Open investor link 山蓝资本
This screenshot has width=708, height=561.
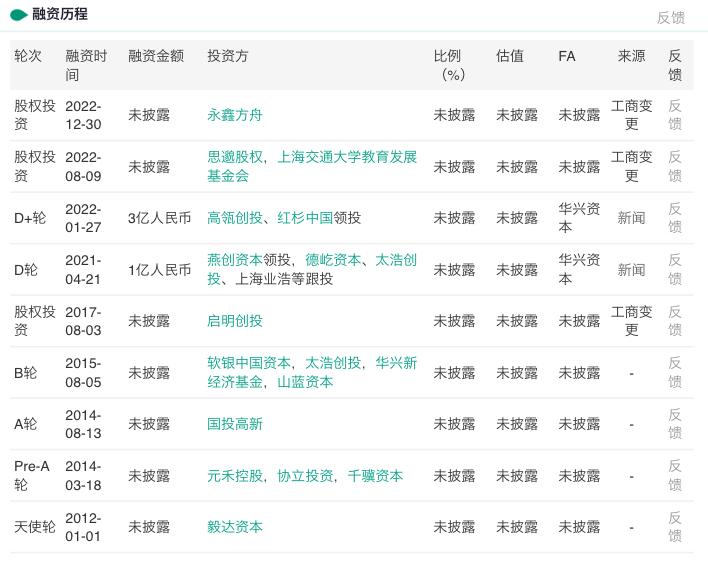(305, 382)
